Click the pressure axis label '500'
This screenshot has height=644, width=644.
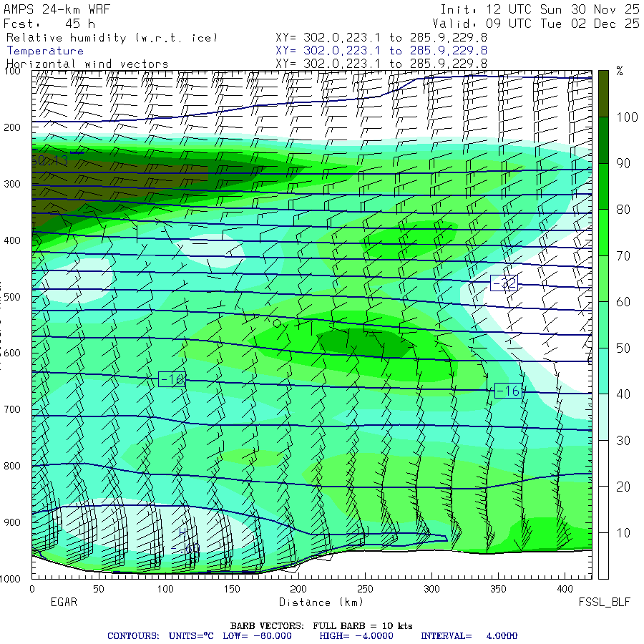[12, 297]
